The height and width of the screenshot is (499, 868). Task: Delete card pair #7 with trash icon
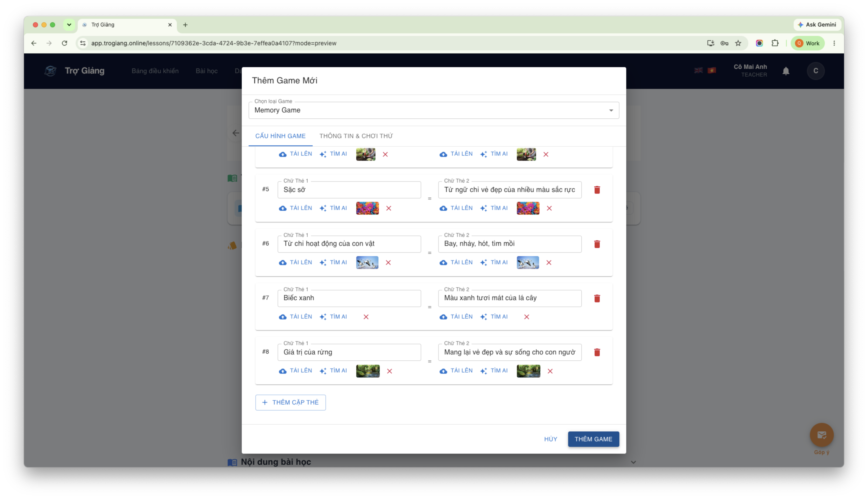[597, 298]
